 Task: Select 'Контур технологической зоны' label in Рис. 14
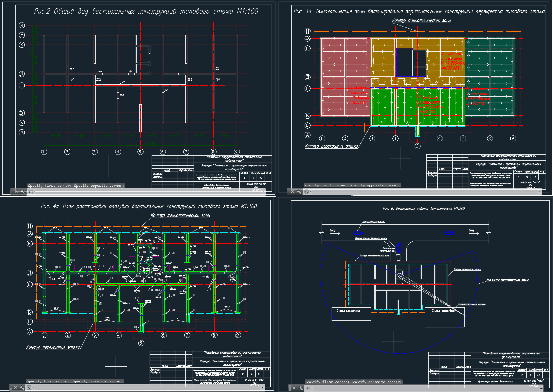tap(421, 21)
